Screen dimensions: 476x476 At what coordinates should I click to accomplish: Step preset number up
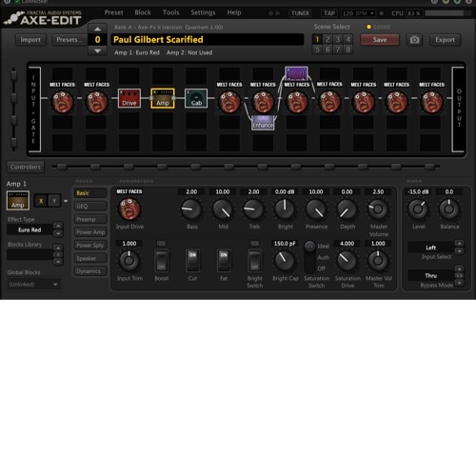click(x=97, y=29)
